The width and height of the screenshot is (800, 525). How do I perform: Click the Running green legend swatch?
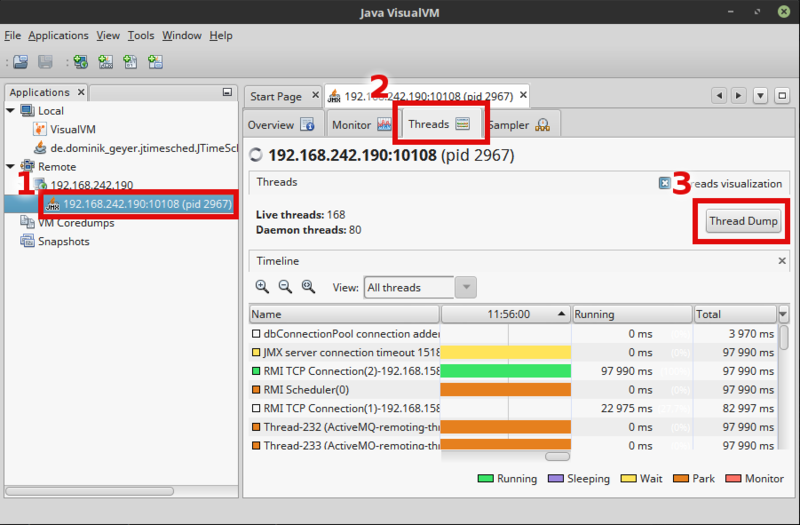pos(486,479)
